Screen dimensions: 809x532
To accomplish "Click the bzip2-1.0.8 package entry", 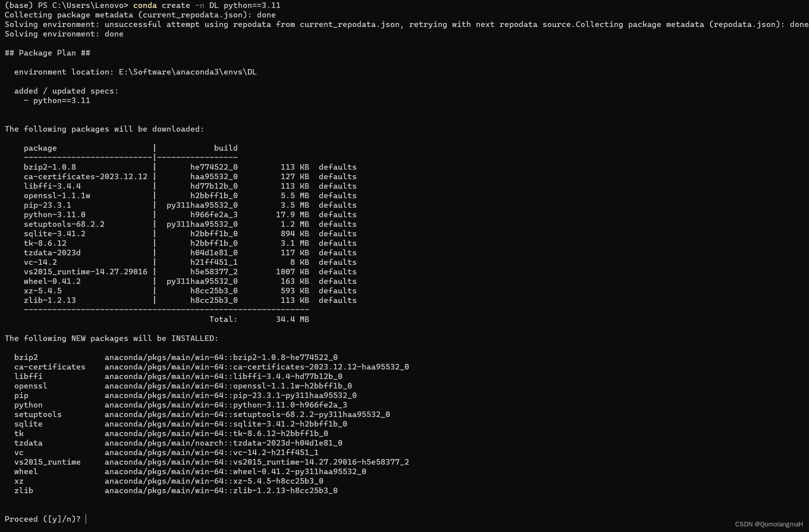I will pos(50,167).
